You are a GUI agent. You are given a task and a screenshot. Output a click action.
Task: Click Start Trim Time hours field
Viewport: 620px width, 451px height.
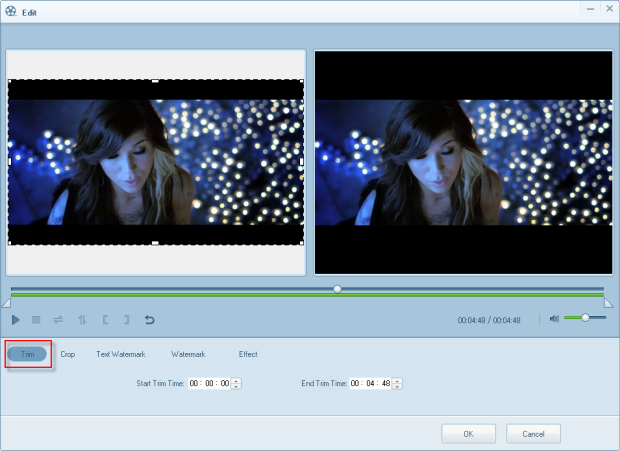click(x=194, y=383)
